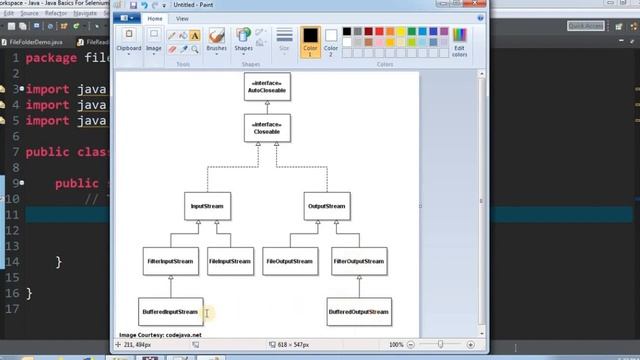The height and width of the screenshot is (360, 640).
Task: Click the BufferedInputStream box in diagram
Action: [171, 311]
